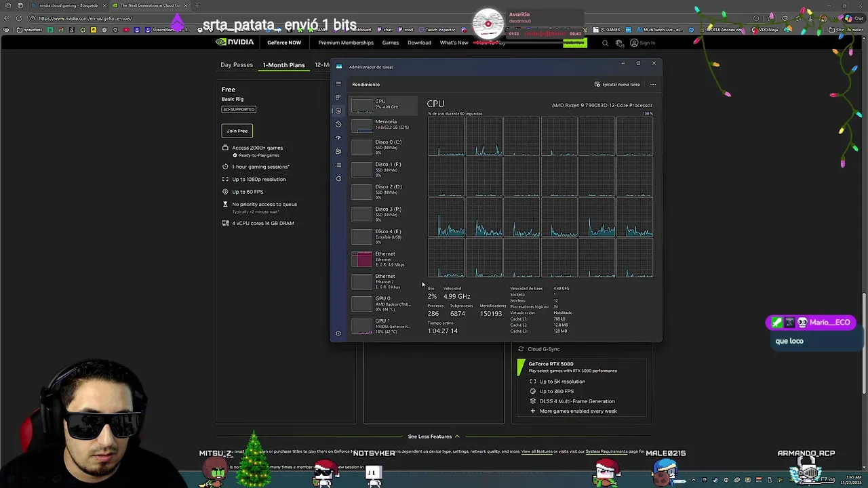Screen dimensions: 868x488
Task: Click Sign In on NVIDIA site
Action: point(642,43)
